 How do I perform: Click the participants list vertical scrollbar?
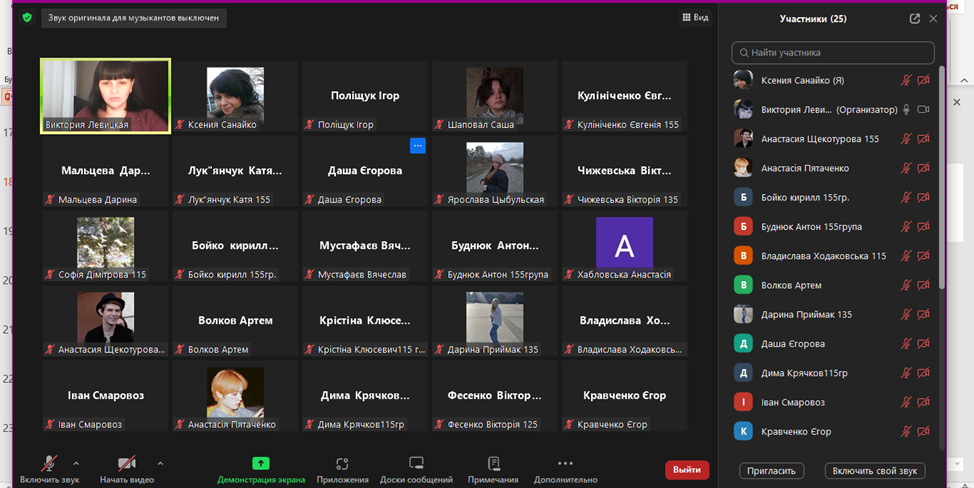pos(941,180)
